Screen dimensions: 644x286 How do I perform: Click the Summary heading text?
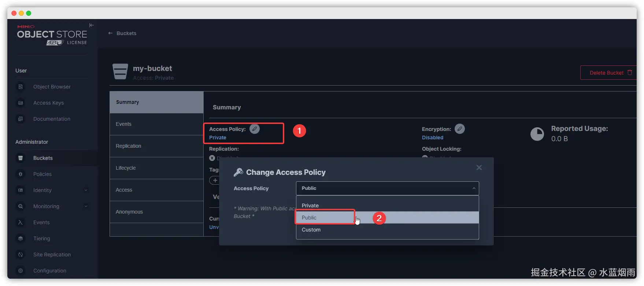[227, 108]
